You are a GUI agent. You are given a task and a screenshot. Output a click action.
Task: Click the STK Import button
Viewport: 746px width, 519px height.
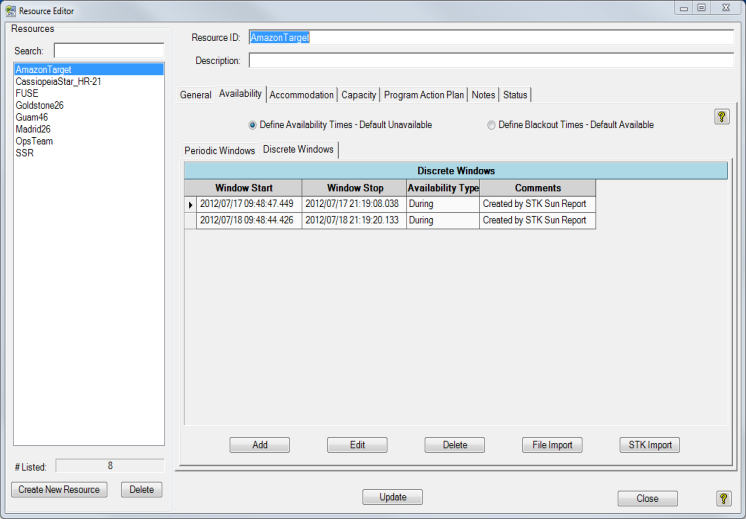coord(649,445)
